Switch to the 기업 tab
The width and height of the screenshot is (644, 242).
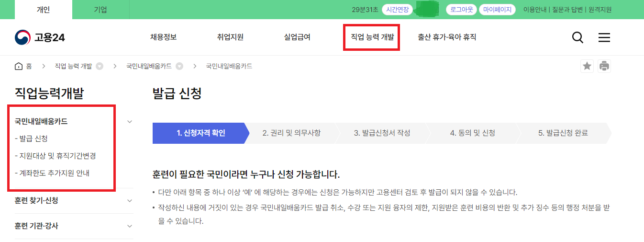point(100,10)
